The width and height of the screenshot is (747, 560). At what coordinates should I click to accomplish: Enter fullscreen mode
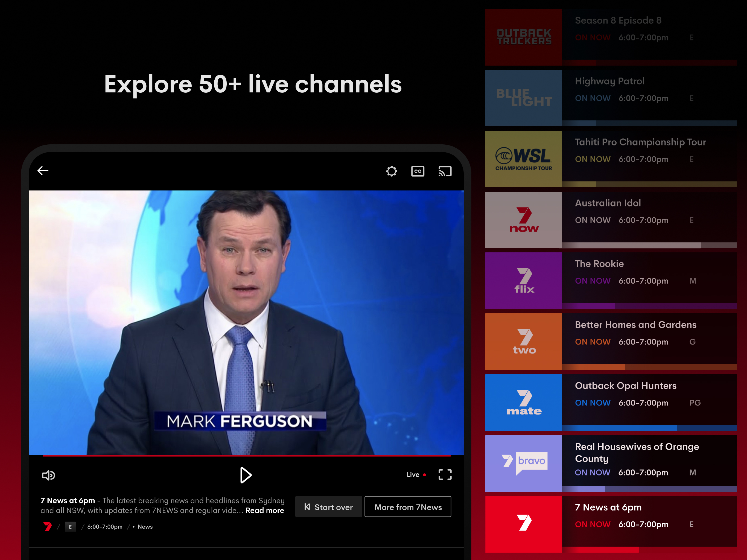[x=445, y=474]
